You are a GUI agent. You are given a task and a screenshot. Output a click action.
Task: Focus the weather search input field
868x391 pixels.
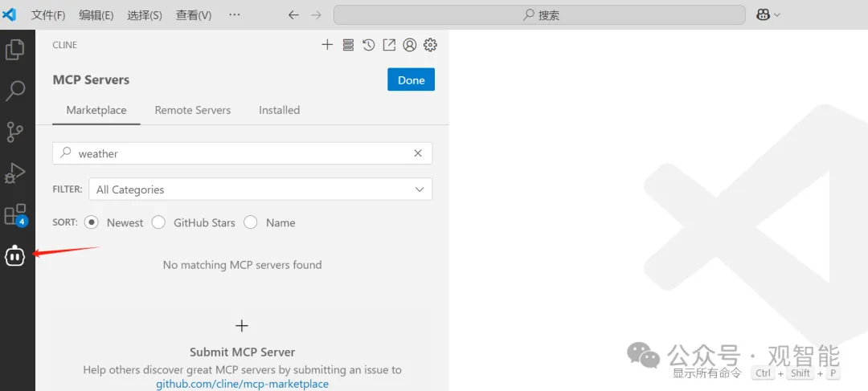(x=243, y=153)
